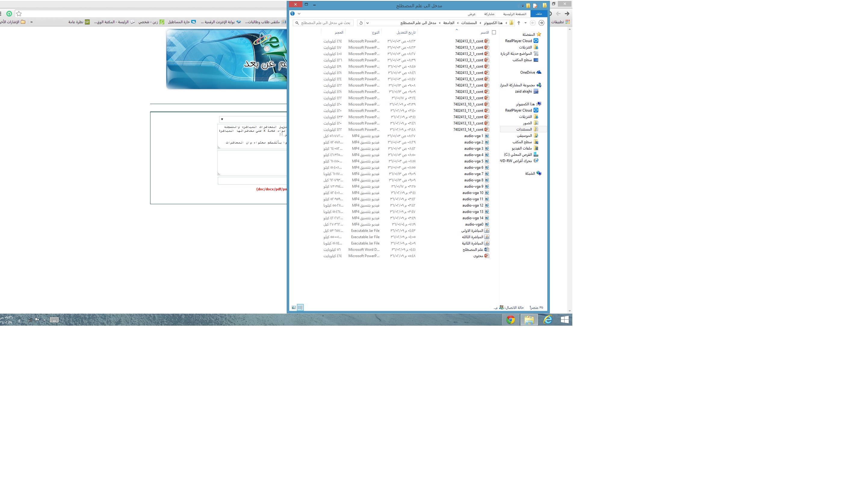This screenshot has width=863, height=504.
Task: Expand the address bar history dropdown
Action: (x=367, y=23)
